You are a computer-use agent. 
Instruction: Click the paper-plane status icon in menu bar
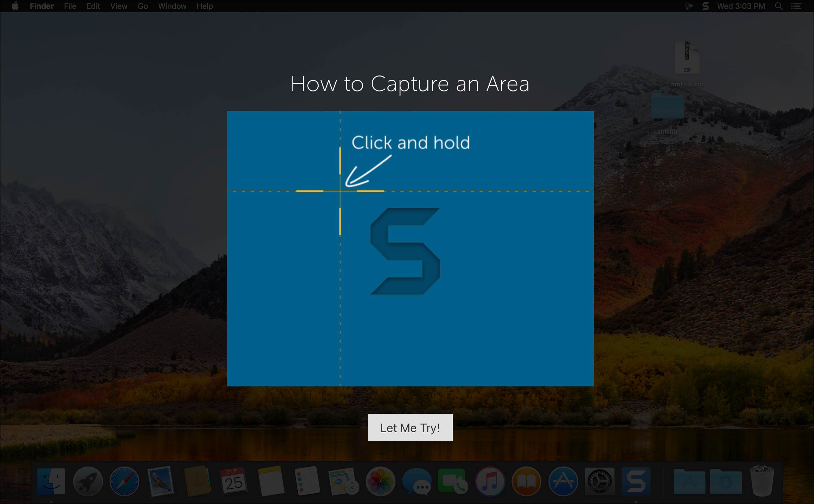(x=688, y=6)
